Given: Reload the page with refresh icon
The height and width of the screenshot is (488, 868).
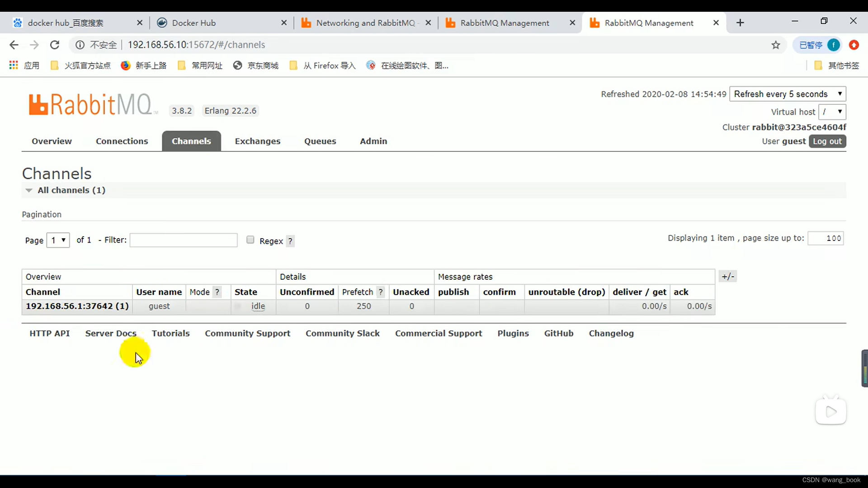Looking at the screenshot, I should (x=55, y=45).
